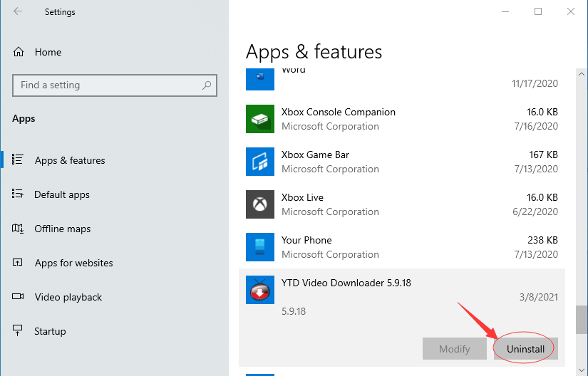
Task: Open Startup apps settings
Action: point(50,331)
